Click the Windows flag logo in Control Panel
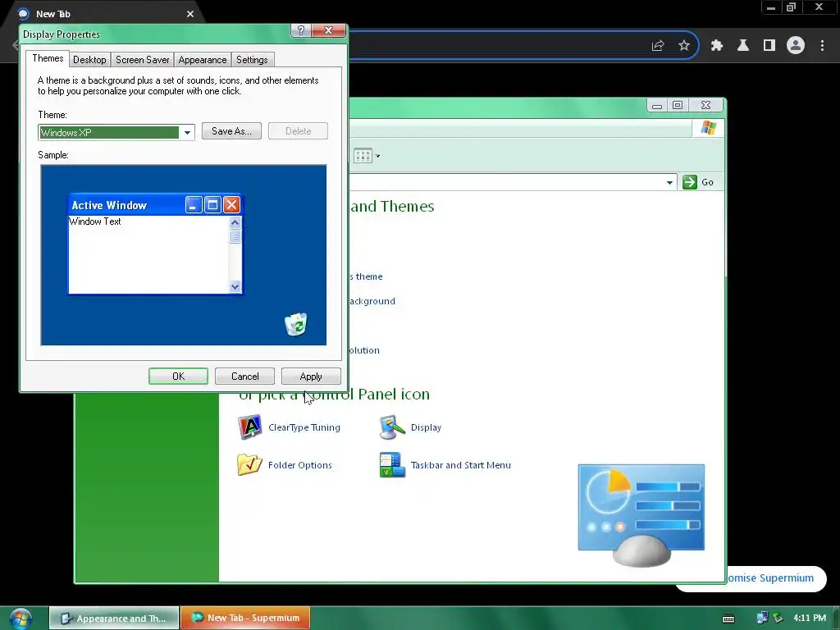This screenshot has height=630, width=840. pos(708,128)
